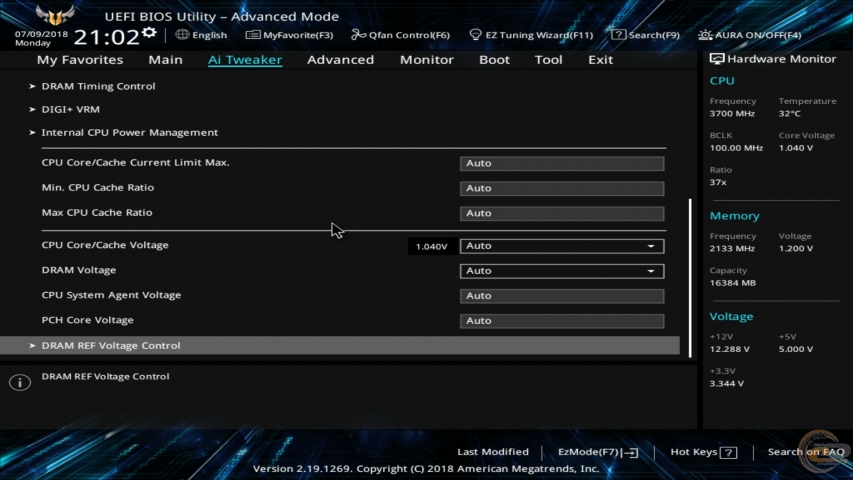The width and height of the screenshot is (853, 480).
Task: Click the TUF logo emblem
Action: click(55, 15)
